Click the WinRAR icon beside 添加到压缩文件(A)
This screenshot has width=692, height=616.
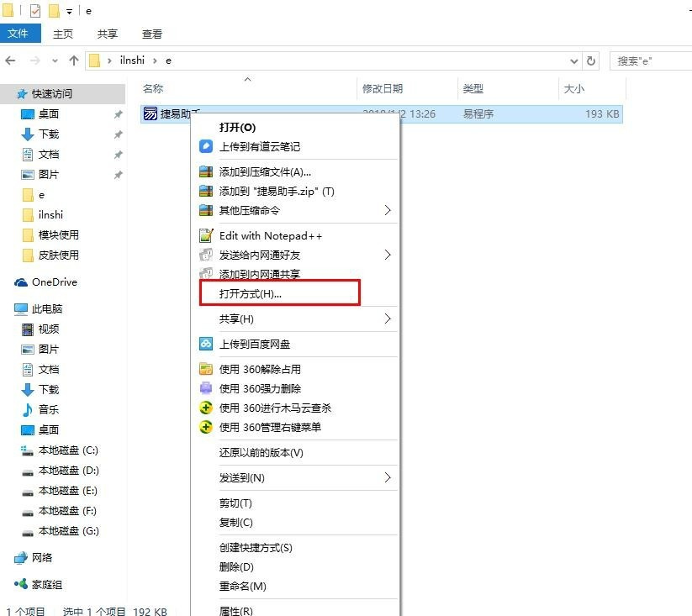coord(206,171)
